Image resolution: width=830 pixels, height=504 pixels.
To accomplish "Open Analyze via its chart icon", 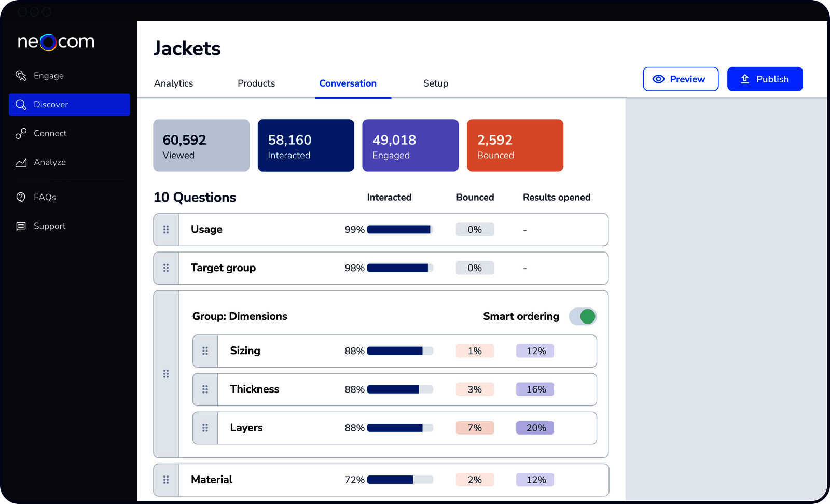I will (x=21, y=162).
